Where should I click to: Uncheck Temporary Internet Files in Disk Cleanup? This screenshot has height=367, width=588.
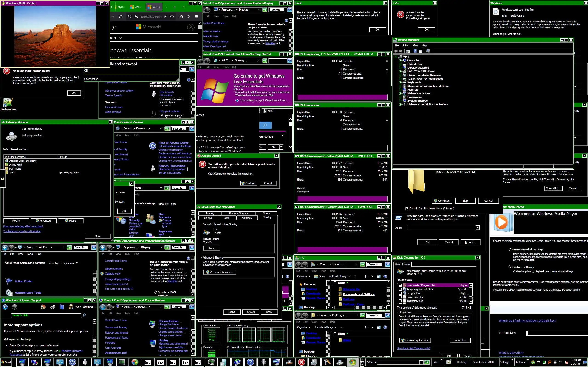coord(400,289)
